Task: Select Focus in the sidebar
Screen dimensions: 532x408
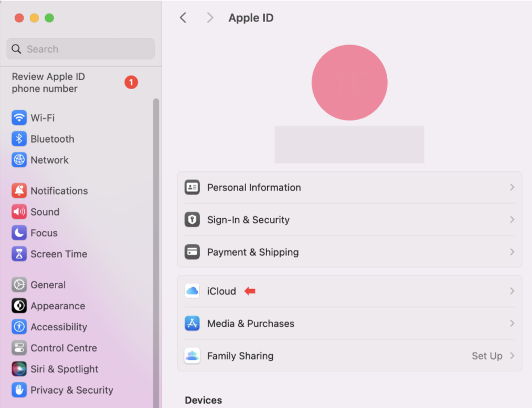Action: tap(44, 233)
